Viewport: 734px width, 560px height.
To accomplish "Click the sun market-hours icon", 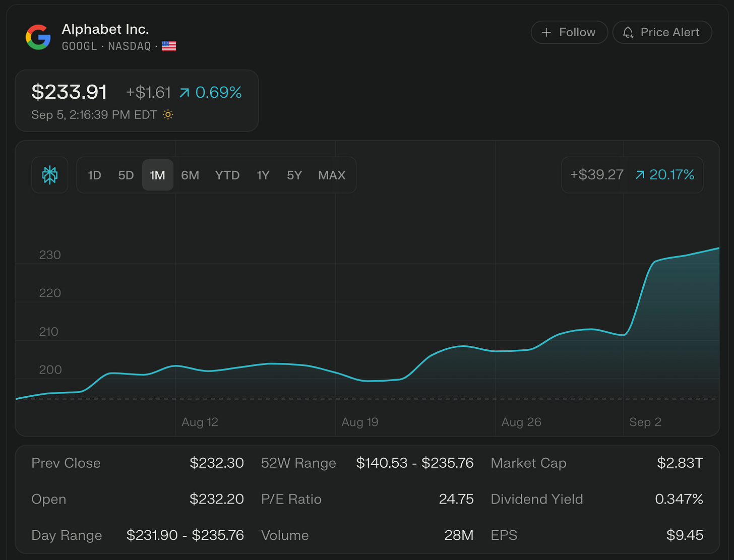I will (168, 114).
